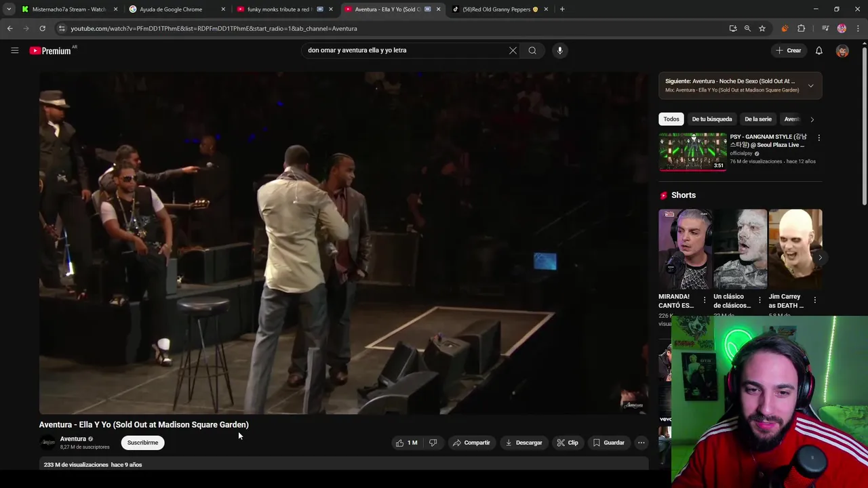The image size is (868, 488).
Task: Expand the Aventura mix playlist panel
Action: [810, 85]
